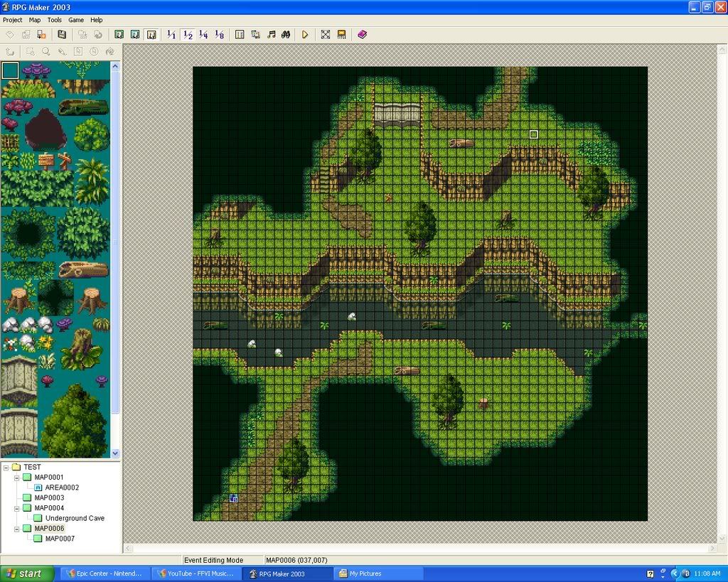This screenshot has width=728, height=582.
Task: Toggle the full screen icon
Action: click(326, 34)
